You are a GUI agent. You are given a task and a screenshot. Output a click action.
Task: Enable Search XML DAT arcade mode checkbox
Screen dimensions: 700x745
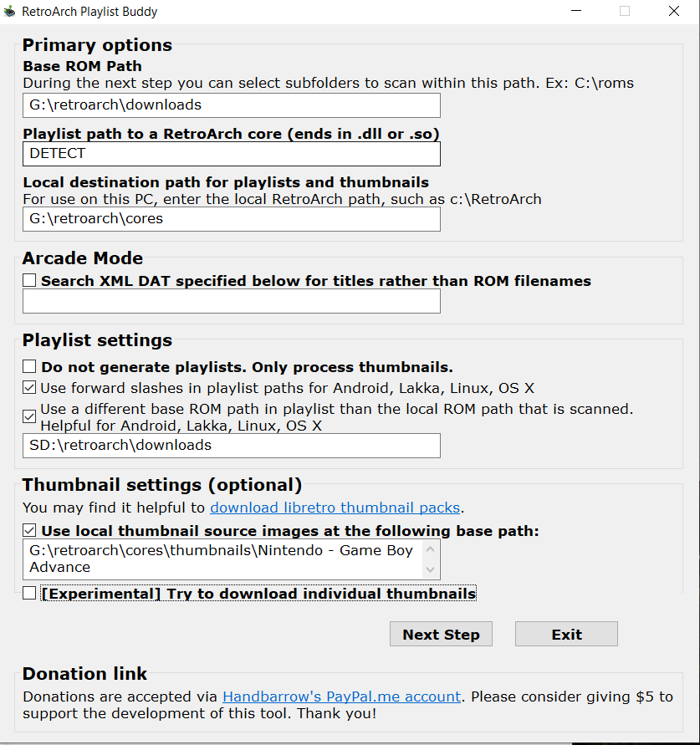coord(29,280)
